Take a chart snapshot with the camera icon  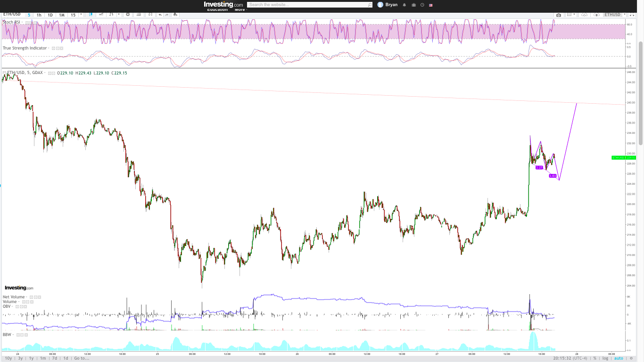pyautogui.click(x=559, y=15)
